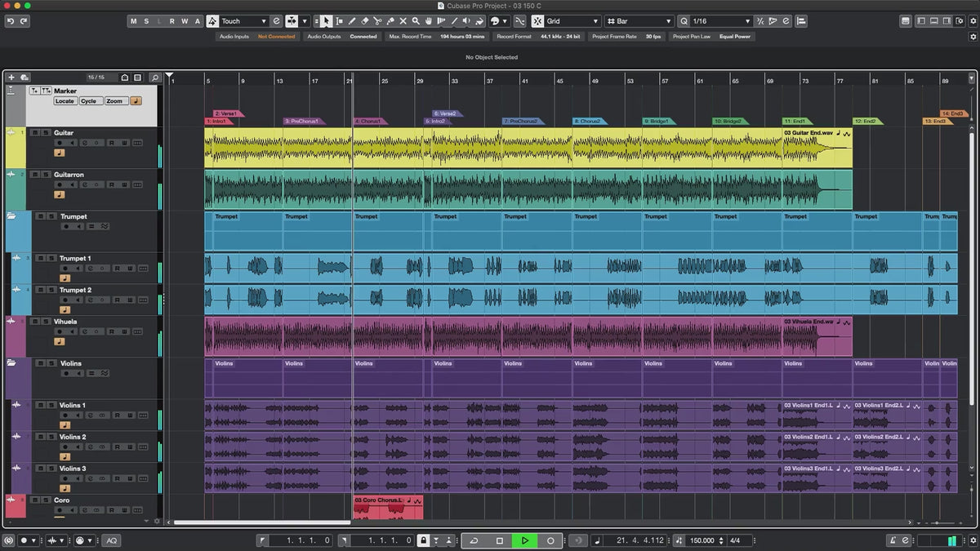This screenshot has height=551, width=980.
Task: Click the 4: Chorus1 marker flag
Action: pos(370,122)
